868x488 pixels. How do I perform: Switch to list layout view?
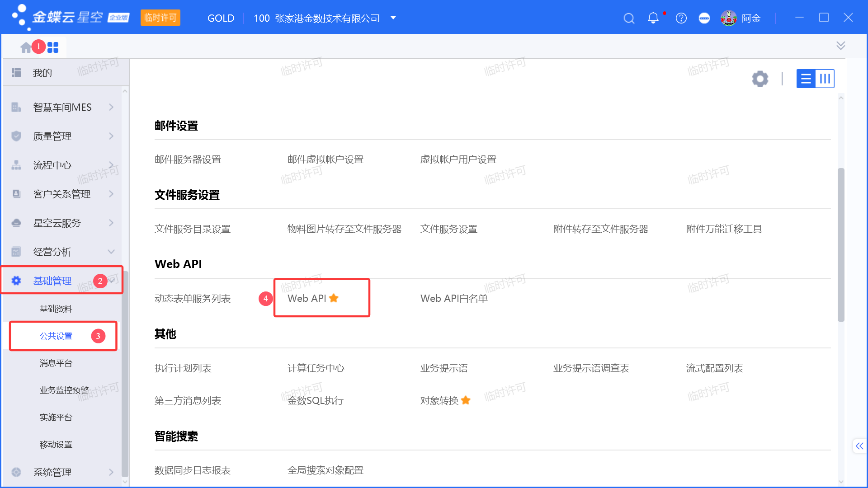pyautogui.click(x=806, y=79)
